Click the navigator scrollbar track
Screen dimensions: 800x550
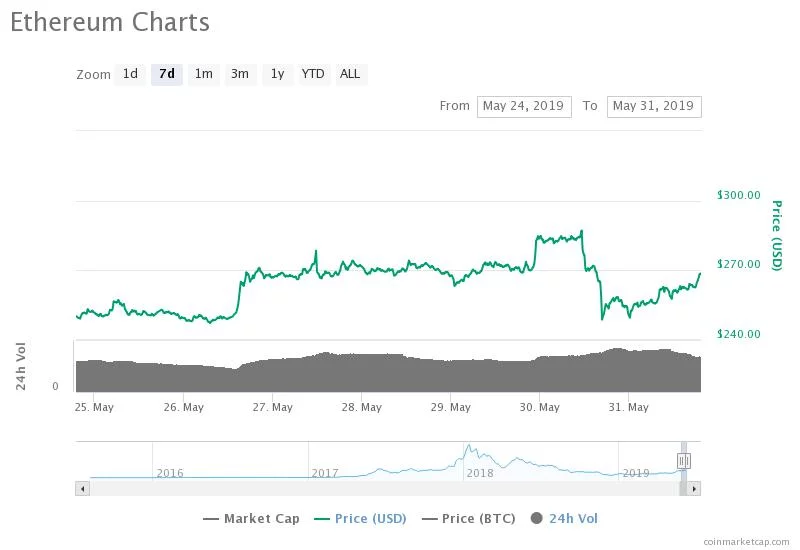tap(380, 489)
